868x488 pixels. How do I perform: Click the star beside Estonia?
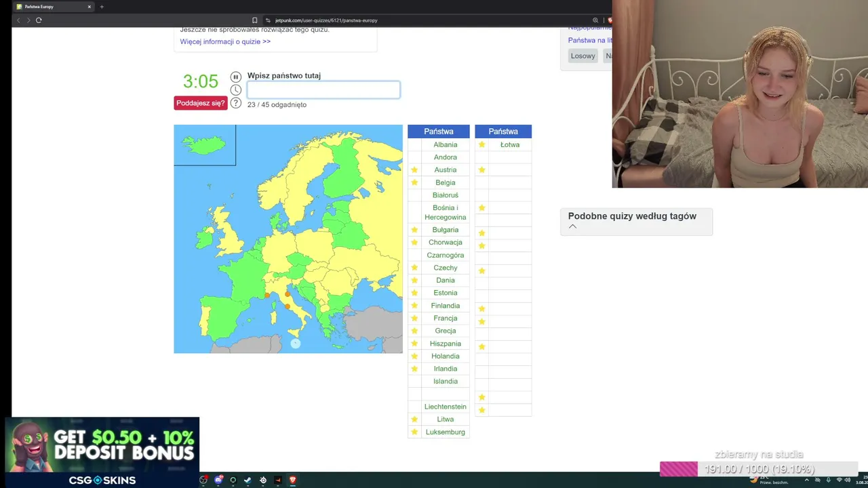click(414, 293)
